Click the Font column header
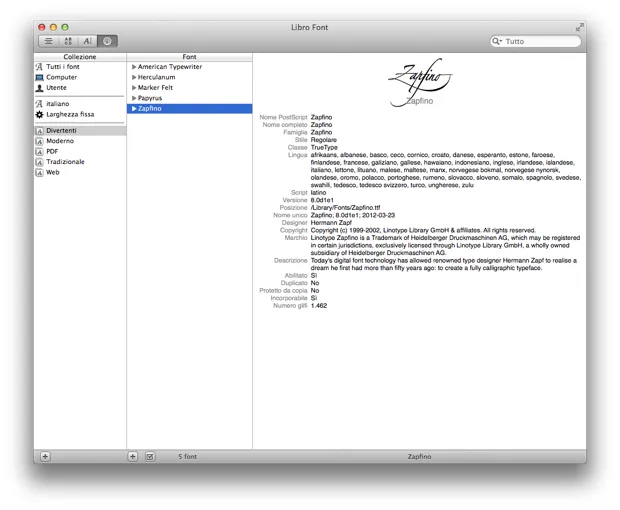This screenshot has width=620, height=510. point(189,57)
